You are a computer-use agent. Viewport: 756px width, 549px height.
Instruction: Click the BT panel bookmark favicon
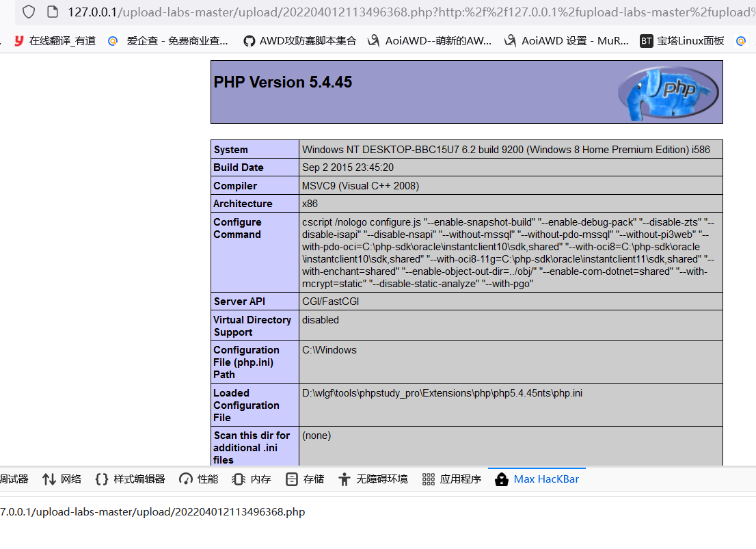646,41
